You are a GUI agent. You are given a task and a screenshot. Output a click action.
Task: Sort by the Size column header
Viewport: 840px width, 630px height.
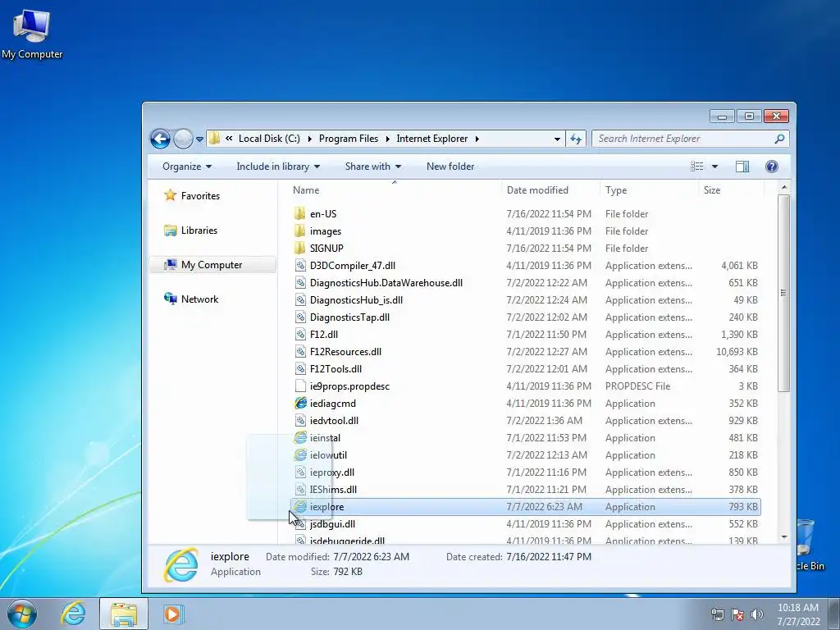pos(712,190)
